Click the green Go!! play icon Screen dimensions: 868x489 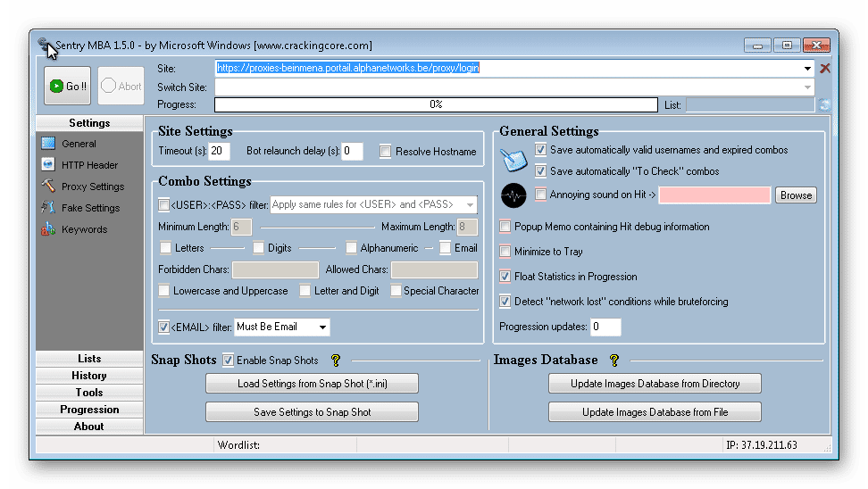pos(56,87)
